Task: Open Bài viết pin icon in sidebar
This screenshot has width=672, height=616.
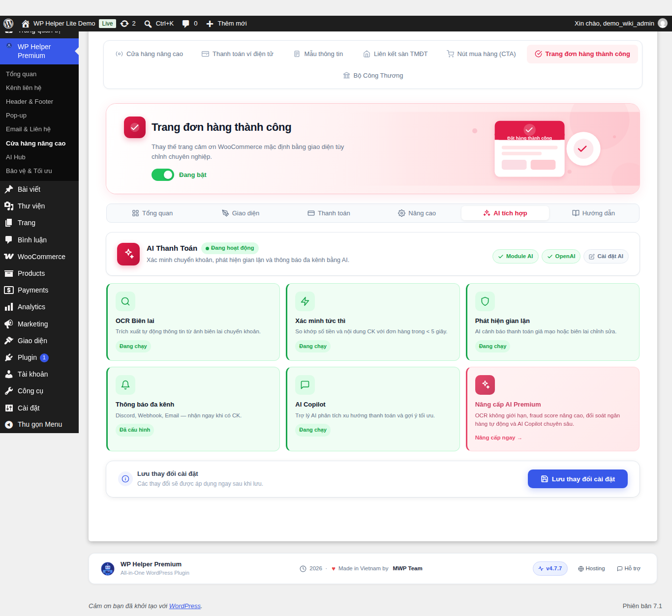Action: click(x=9, y=189)
